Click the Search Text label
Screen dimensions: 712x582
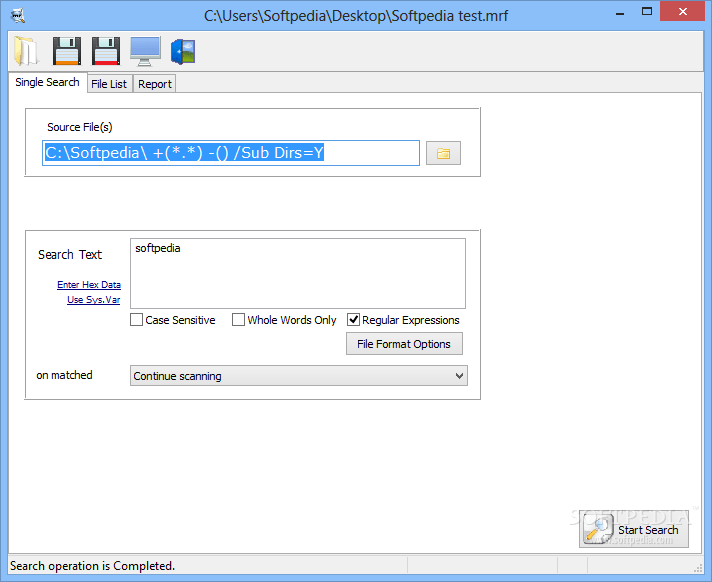click(x=70, y=255)
